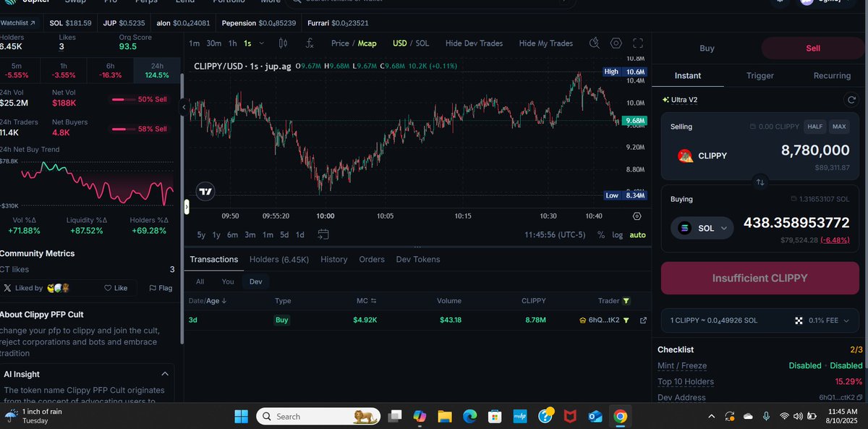Open Outlook from taskbar
The width and height of the screenshot is (868, 429).
(595, 417)
